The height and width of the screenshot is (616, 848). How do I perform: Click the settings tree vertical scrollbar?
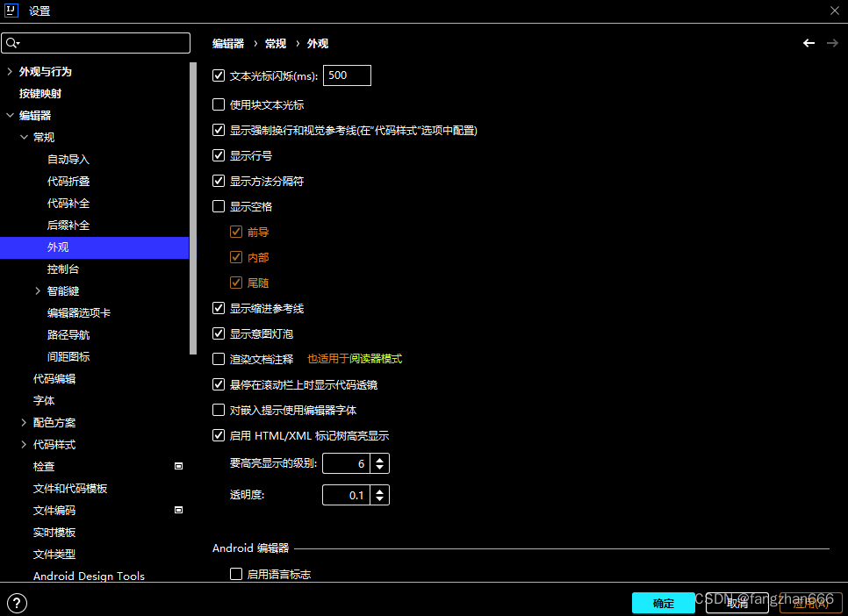pos(193,208)
